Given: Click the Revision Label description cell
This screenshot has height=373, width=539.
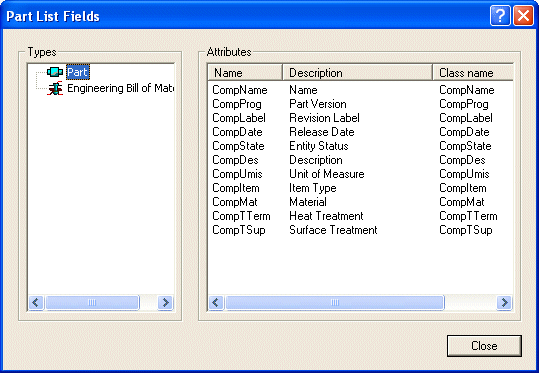Looking at the screenshot, I should pyautogui.click(x=324, y=118).
